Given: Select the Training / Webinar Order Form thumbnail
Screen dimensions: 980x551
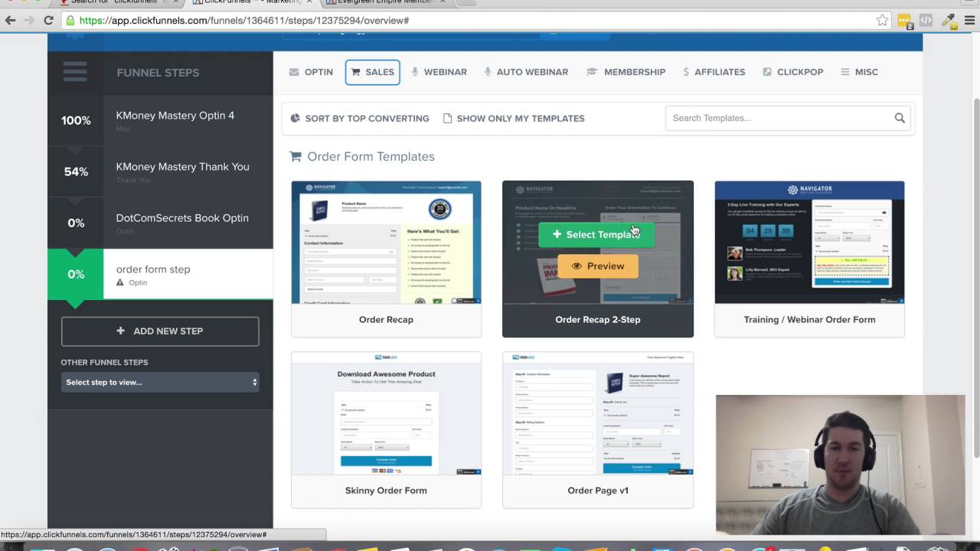Looking at the screenshot, I should point(809,242).
